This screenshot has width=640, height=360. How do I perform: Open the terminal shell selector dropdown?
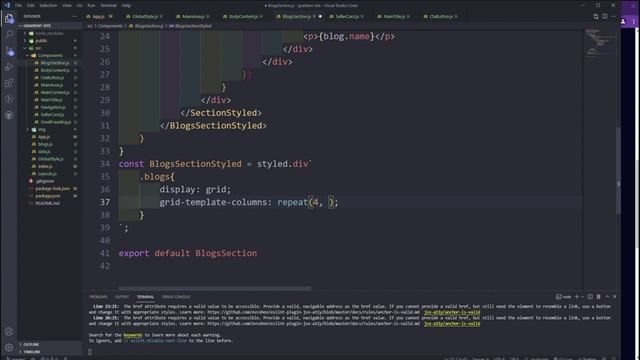582,297
